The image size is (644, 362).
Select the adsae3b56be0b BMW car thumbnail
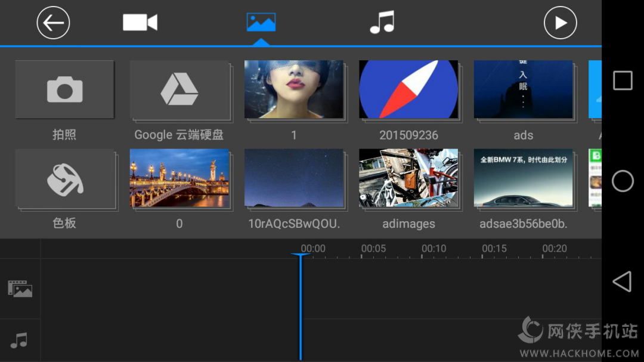pos(523,178)
